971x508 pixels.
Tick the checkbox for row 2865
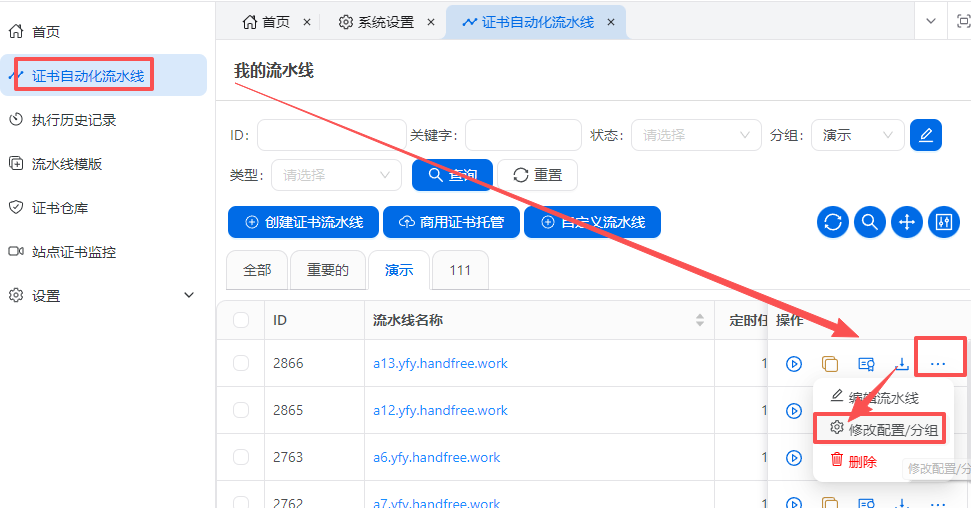click(241, 410)
